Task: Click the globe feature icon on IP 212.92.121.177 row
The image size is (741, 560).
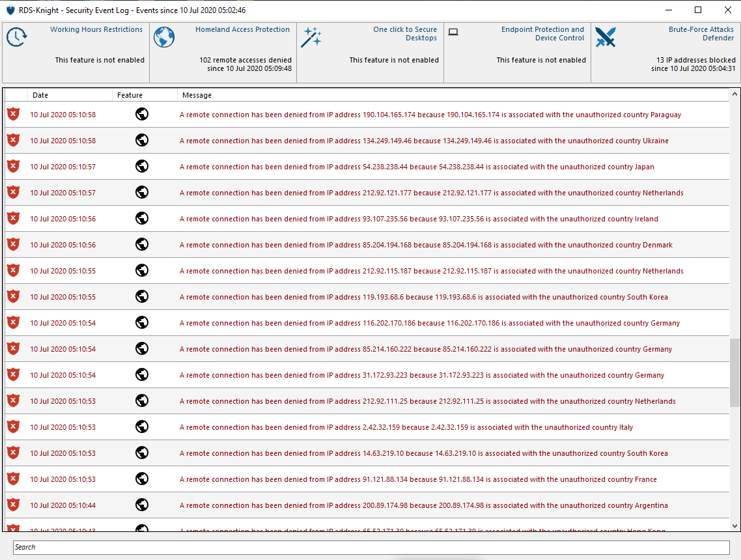Action: [142, 192]
